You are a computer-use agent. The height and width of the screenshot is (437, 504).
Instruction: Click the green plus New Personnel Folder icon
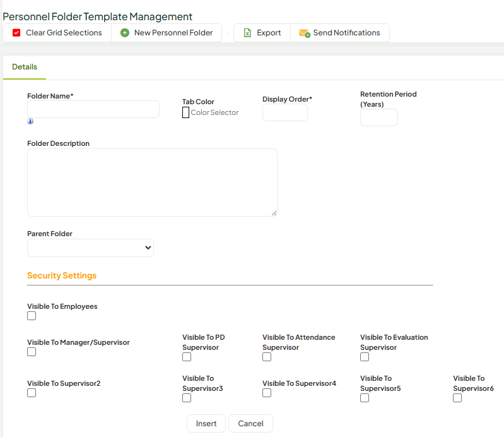(x=125, y=33)
